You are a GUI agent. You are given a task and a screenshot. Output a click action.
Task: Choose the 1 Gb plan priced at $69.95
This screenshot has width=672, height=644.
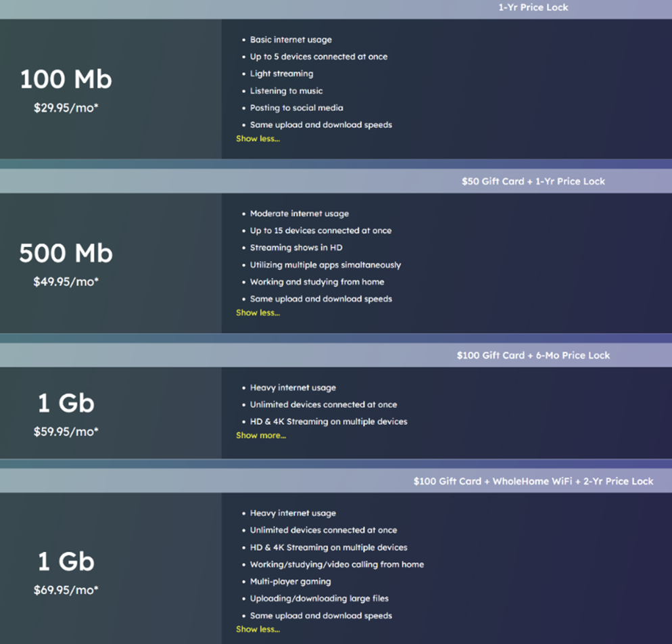point(66,561)
